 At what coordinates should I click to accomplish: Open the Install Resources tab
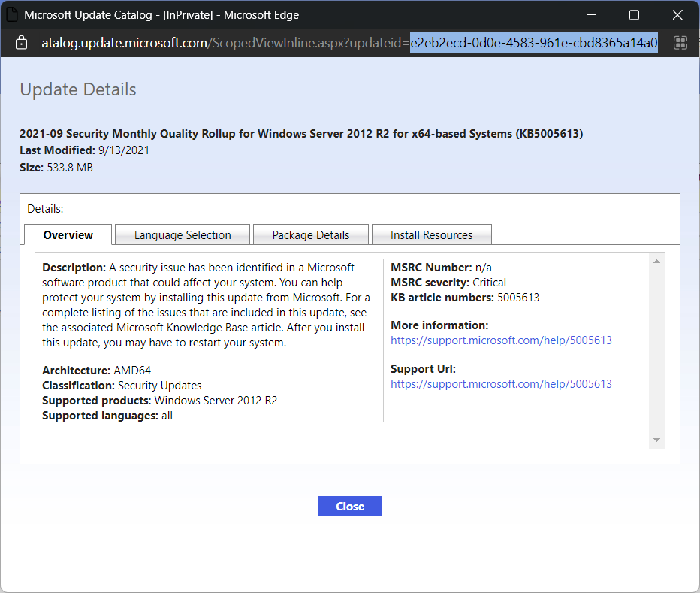click(432, 235)
